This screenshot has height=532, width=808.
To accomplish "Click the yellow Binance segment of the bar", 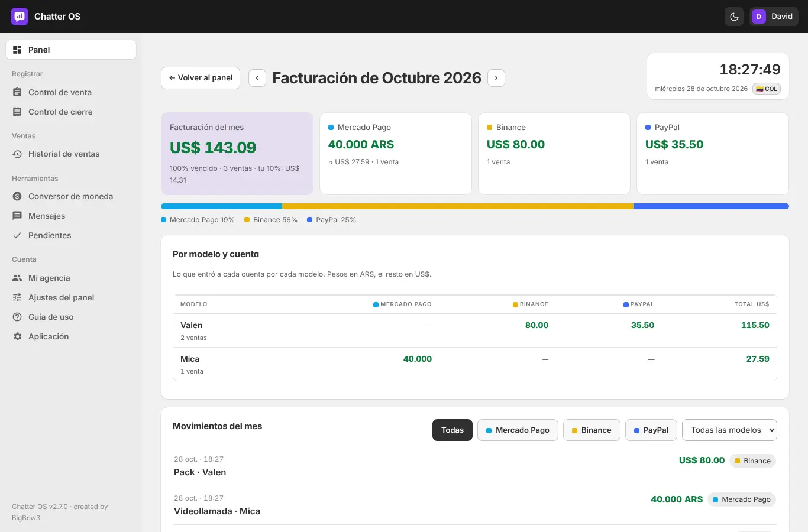I will click(458, 206).
